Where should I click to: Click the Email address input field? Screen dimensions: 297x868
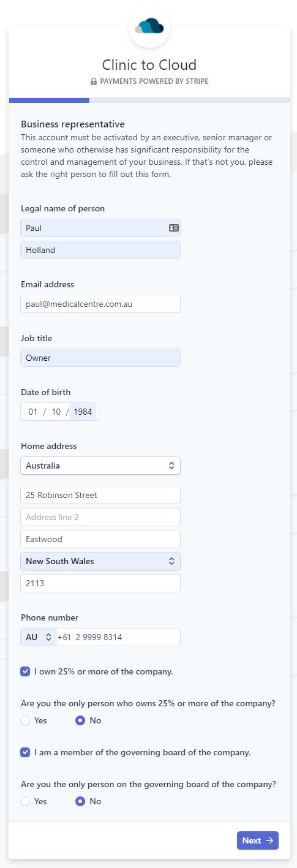(x=100, y=304)
